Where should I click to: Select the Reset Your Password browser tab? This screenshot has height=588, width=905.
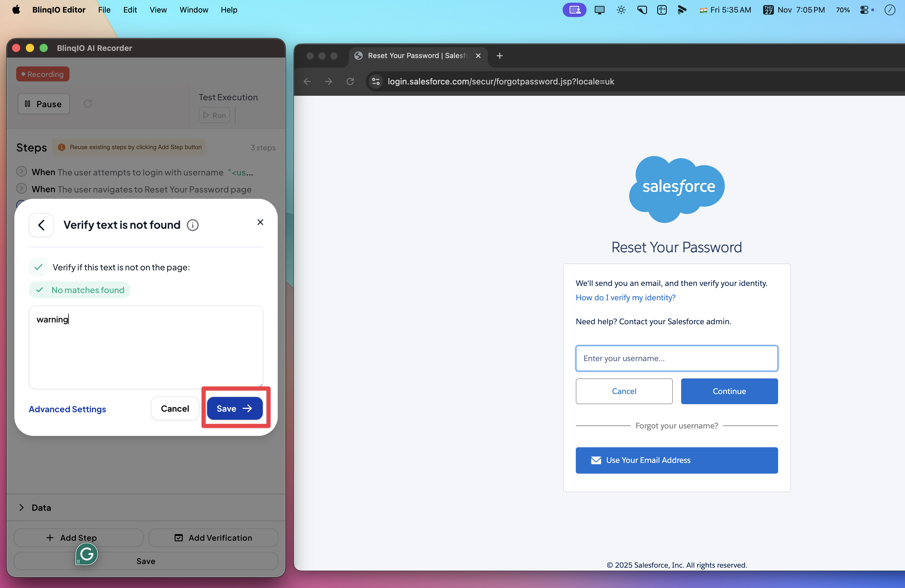click(417, 56)
